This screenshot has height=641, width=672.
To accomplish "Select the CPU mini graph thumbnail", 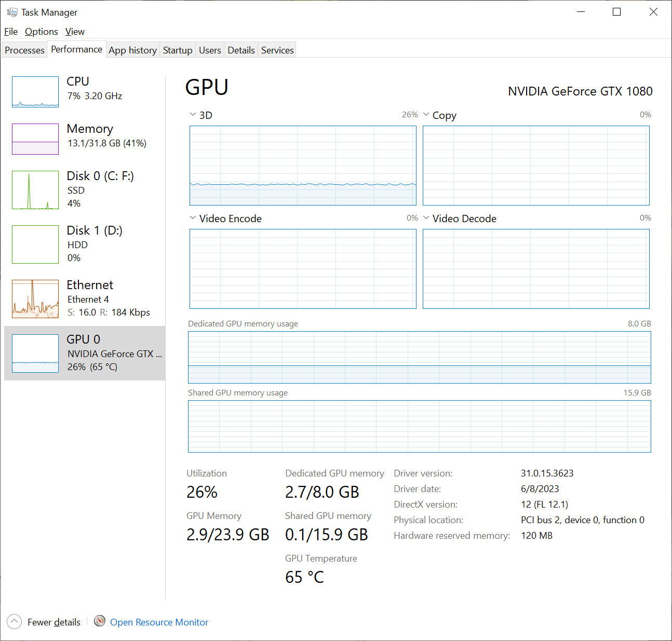I will [35, 92].
